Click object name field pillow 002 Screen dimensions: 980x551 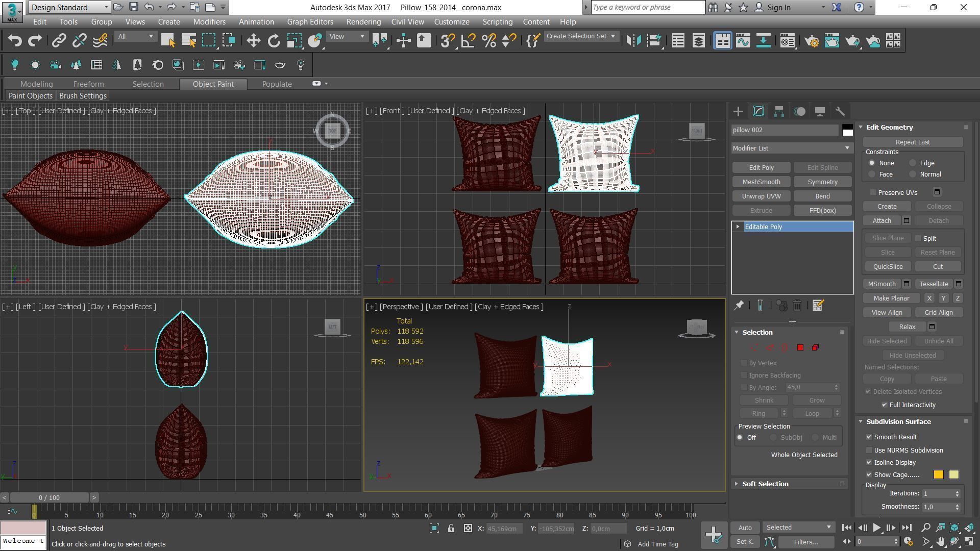click(x=785, y=130)
